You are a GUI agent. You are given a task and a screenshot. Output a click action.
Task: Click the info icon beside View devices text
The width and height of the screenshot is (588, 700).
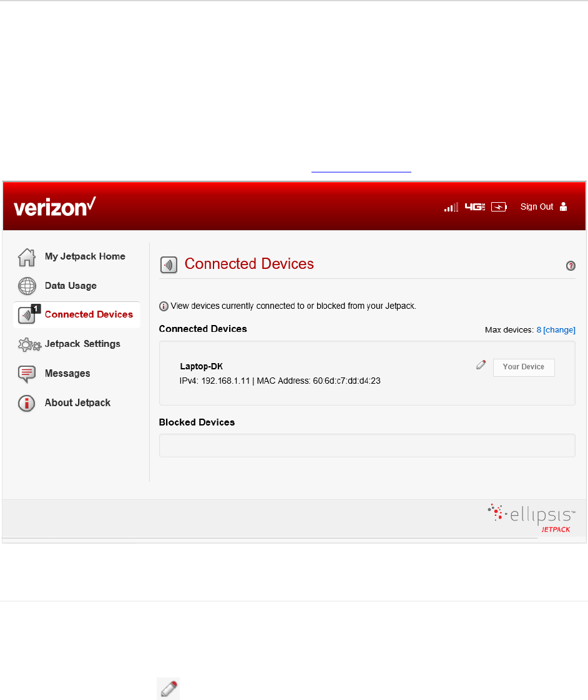pyautogui.click(x=164, y=306)
